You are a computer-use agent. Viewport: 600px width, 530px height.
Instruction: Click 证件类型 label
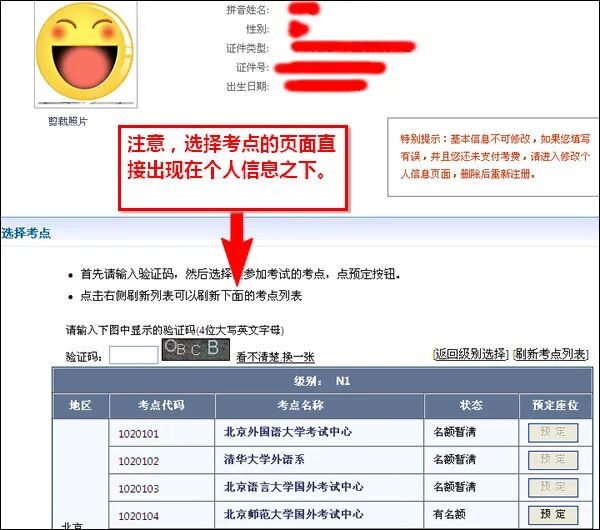click(x=248, y=48)
